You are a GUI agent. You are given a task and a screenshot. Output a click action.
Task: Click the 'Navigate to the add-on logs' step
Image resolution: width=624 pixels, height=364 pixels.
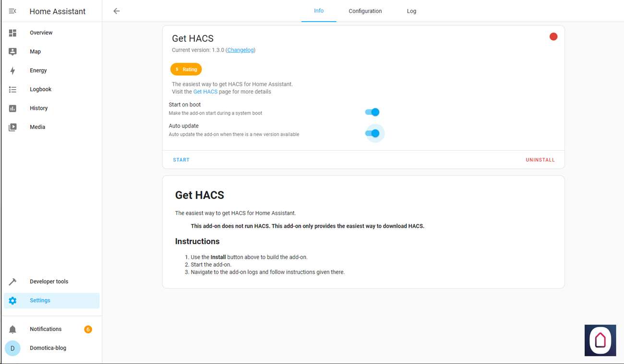(268, 272)
